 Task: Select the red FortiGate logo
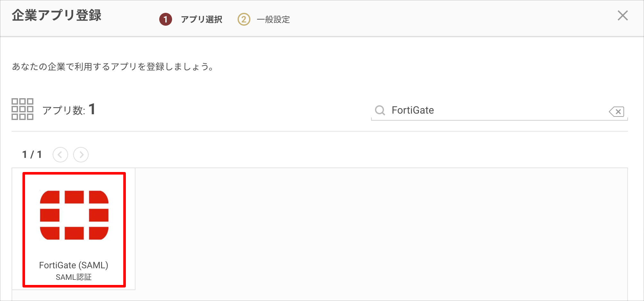74,215
